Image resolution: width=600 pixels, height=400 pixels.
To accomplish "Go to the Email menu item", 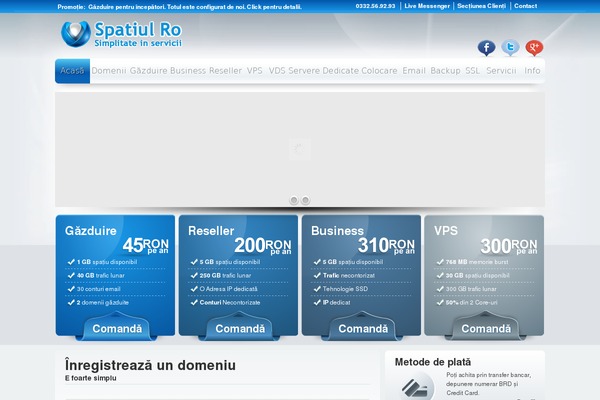I will (414, 71).
